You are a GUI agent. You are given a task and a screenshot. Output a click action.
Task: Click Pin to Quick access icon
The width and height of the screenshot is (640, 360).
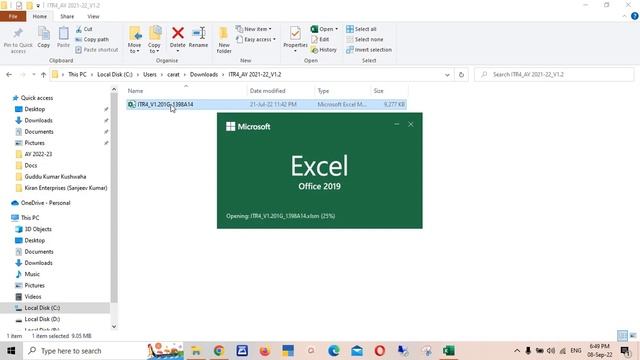pyautogui.click(x=18, y=33)
